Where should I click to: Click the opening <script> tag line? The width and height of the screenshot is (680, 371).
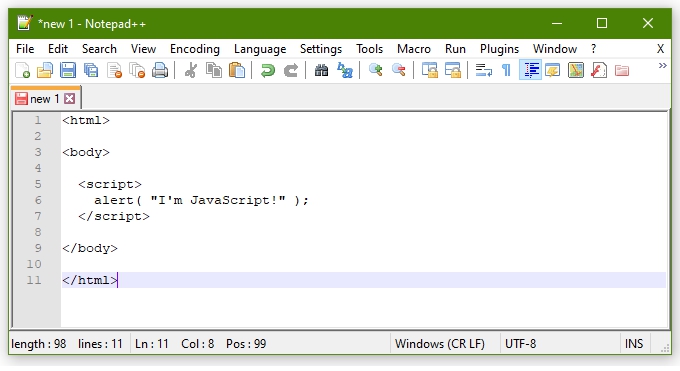click(x=110, y=184)
